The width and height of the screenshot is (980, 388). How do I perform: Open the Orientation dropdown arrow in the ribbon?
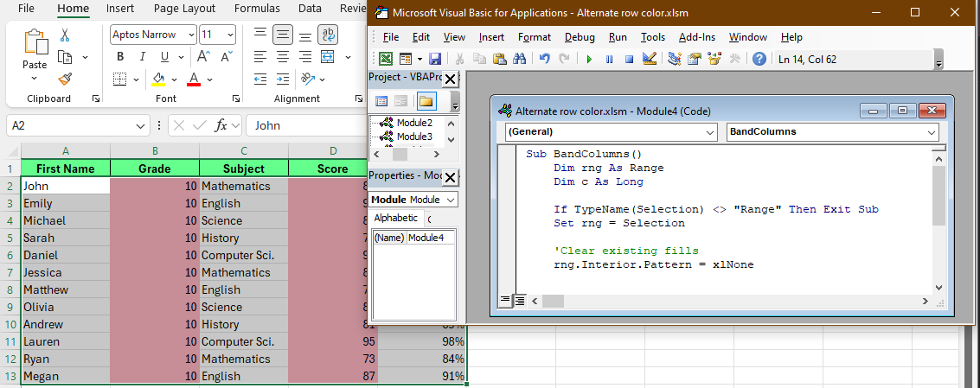[x=323, y=80]
